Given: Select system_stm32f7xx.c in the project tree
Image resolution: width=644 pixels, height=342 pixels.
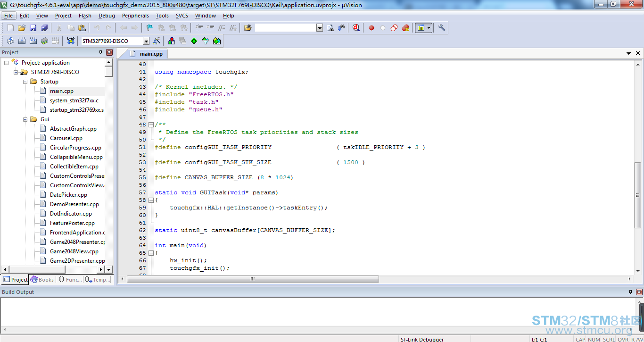Looking at the screenshot, I should tap(74, 100).
